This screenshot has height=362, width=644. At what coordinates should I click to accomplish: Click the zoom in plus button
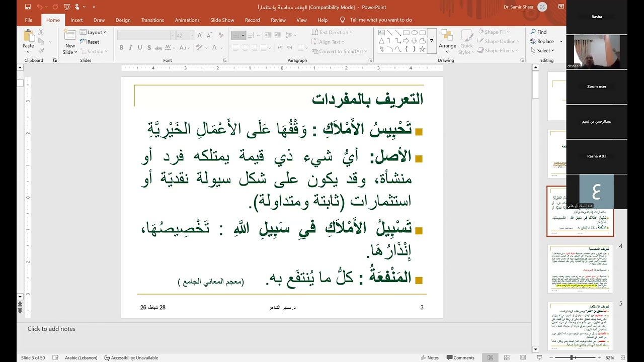600,357
